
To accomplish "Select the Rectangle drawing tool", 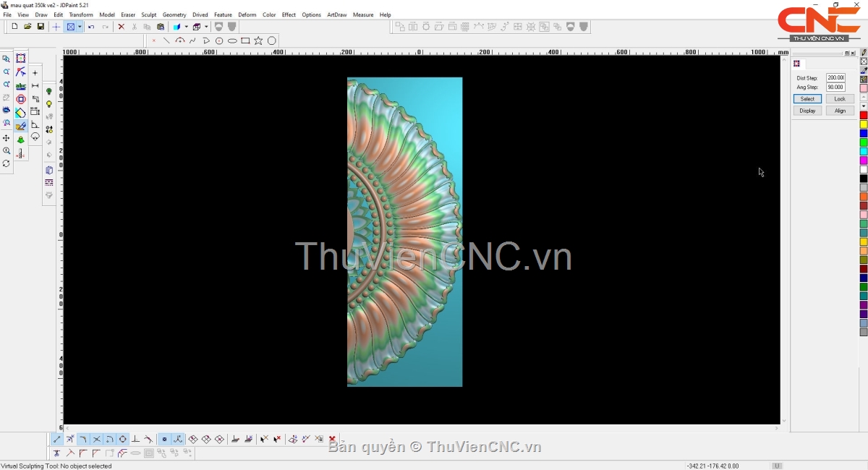I will (245, 40).
